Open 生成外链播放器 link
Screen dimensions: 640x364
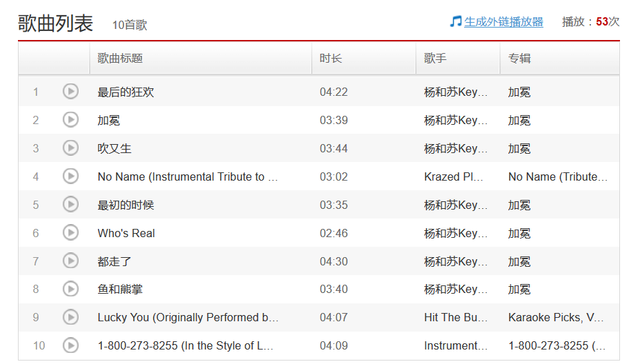(x=503, y=22)
